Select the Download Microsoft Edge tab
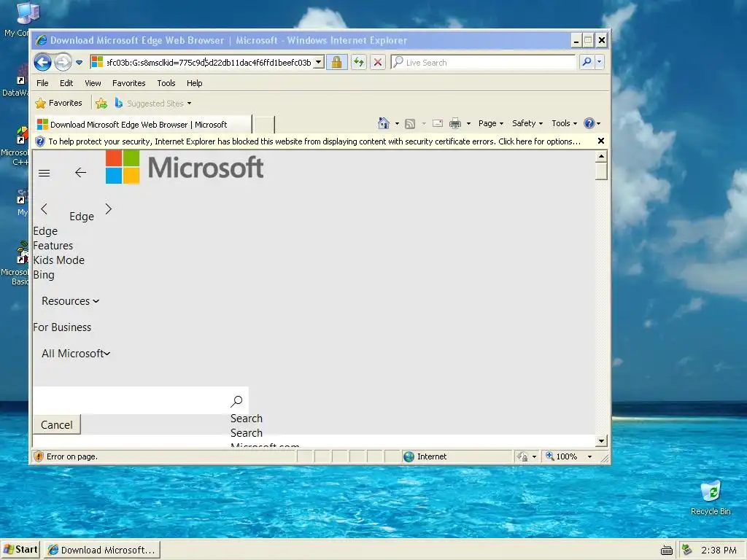747x560 pixels. pyautogui.click(x=142, y=124)
